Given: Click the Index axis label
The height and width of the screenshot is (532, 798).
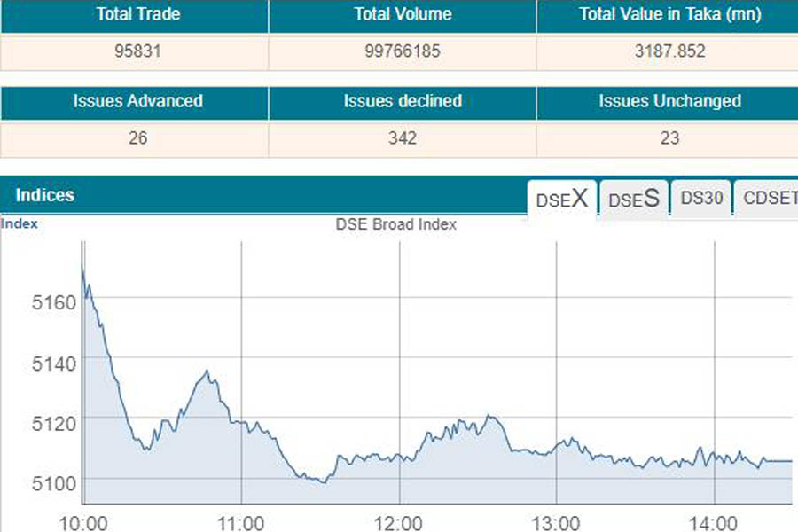Looking at the screenshot, I should click(20, 224).
